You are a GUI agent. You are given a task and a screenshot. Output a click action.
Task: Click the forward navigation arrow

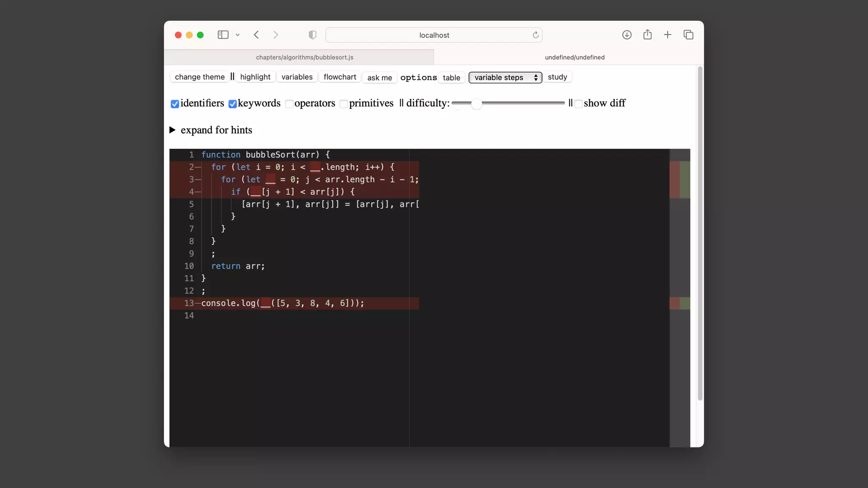[276, 35]
